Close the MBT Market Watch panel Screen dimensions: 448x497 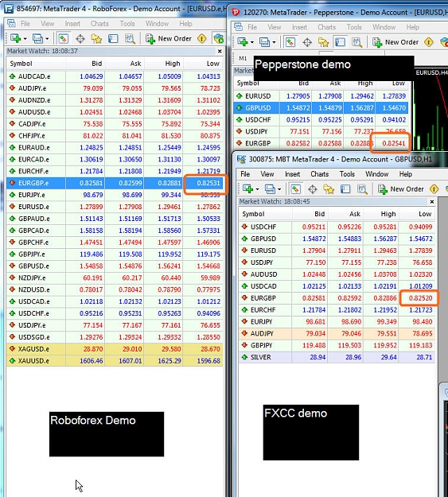pos(432,202)
